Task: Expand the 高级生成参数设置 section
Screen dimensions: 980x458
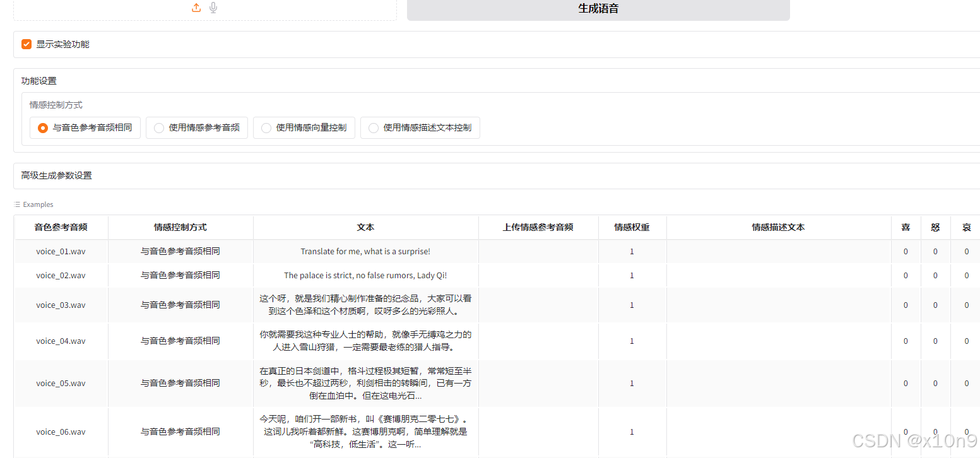Action: coord(56,176)
